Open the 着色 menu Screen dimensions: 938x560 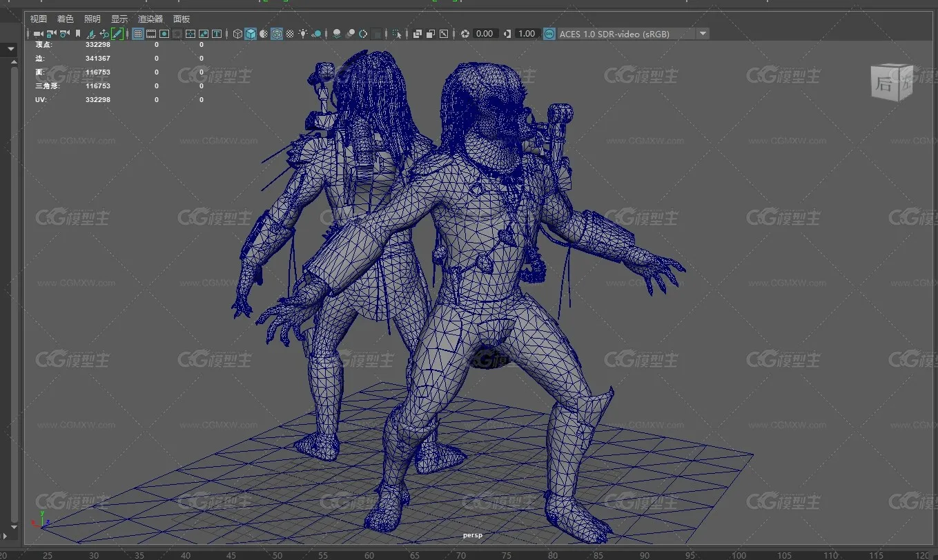pos(66,19)
